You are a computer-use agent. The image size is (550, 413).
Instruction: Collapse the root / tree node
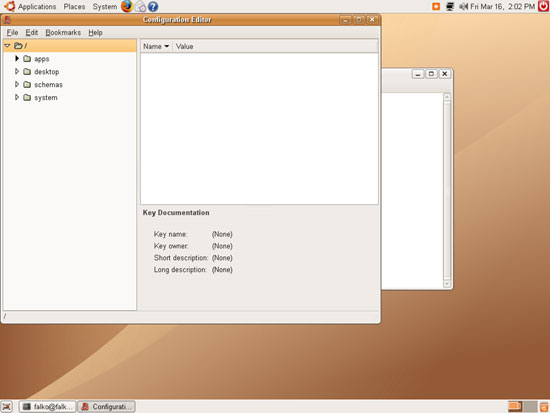(x=7, y=46)
